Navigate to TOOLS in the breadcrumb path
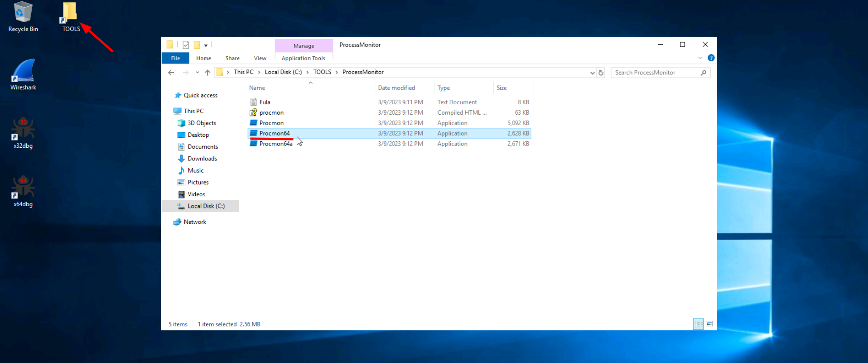 point(322,72)
